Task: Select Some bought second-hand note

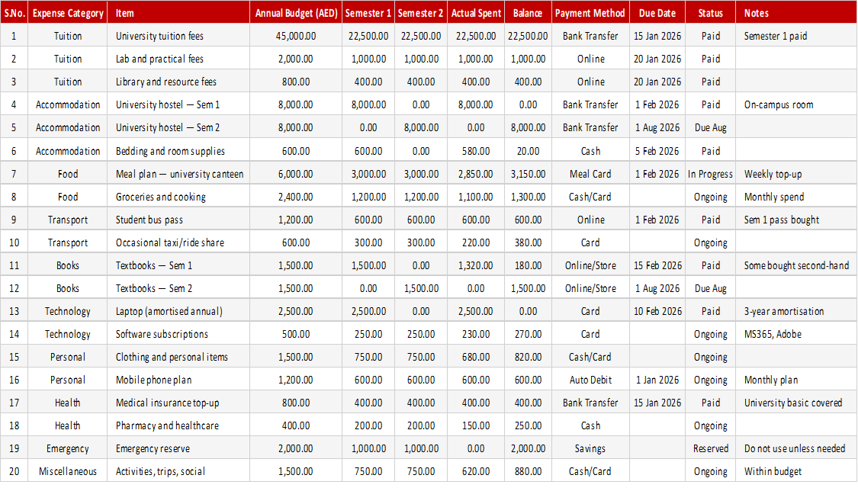Action: tap(796, 265)
